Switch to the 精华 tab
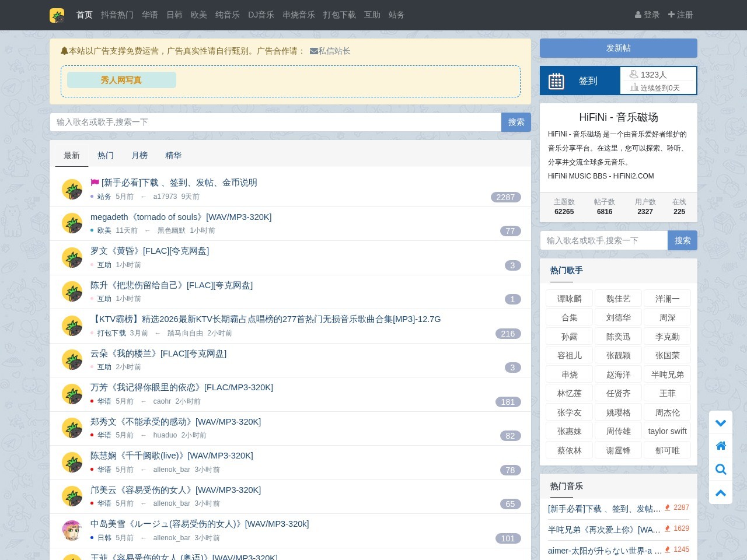 pos(173,156)
